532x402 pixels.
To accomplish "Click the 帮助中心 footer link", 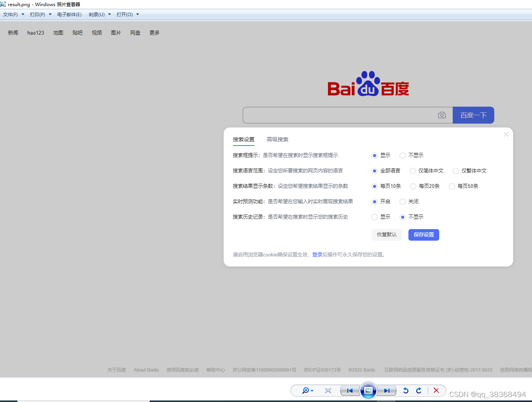I will click(216, 370).
